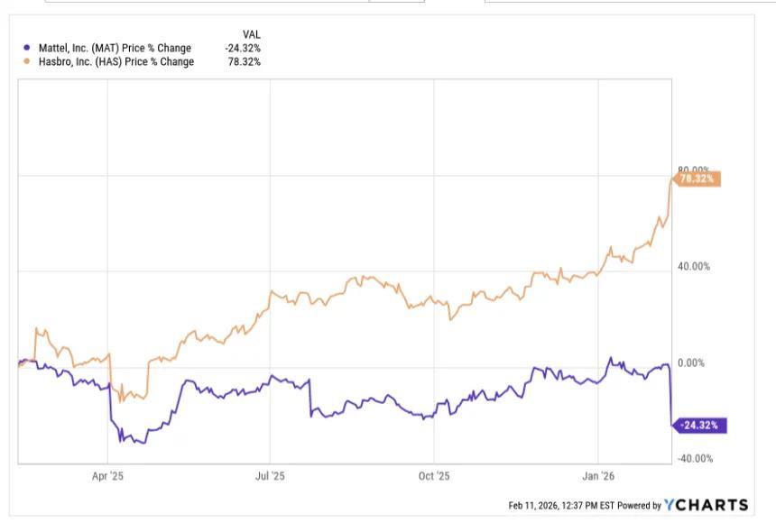Click the -40.00% y-axis label
The height and width of the screenshot is (532, 776).
696,458
